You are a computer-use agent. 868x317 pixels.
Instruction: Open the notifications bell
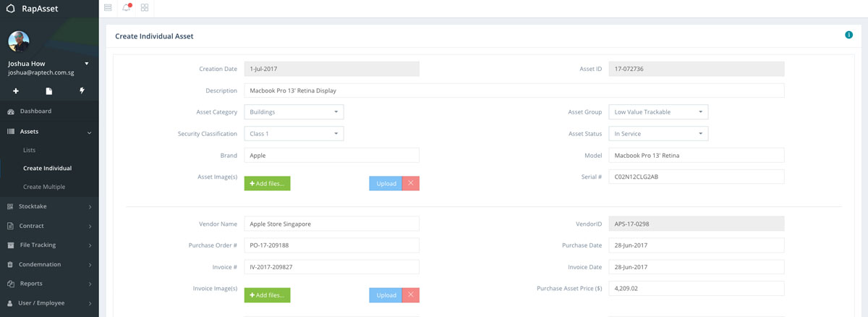pyautogui.click(x=127, y=8)
